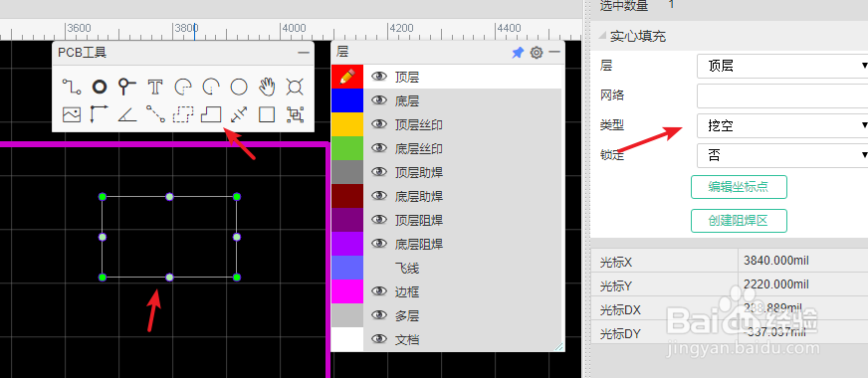
Task: Click the top-edge midpoint handle of selected rectangle
Action: click(169, 197)
